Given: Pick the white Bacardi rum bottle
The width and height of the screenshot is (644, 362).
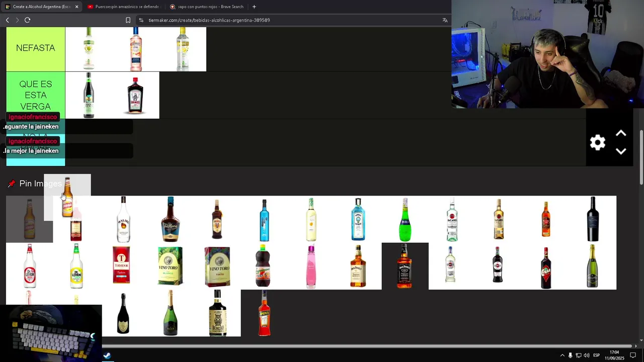Looking at the screenshot, I should (452, 219).
